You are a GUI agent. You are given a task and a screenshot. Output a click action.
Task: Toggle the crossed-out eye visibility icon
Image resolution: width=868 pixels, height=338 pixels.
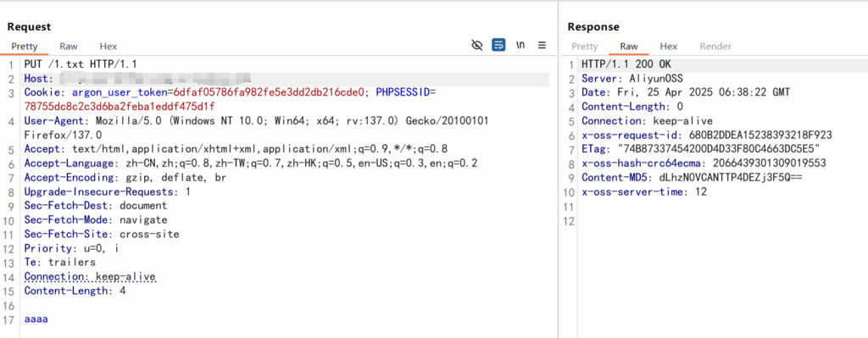tap(476, 46)
